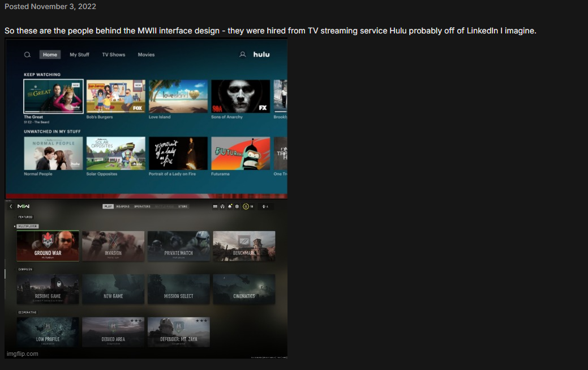The height and width of the screenshot is (370, 588).
Task: Select The Great thumbnail
Action: (x=53, y=96)
